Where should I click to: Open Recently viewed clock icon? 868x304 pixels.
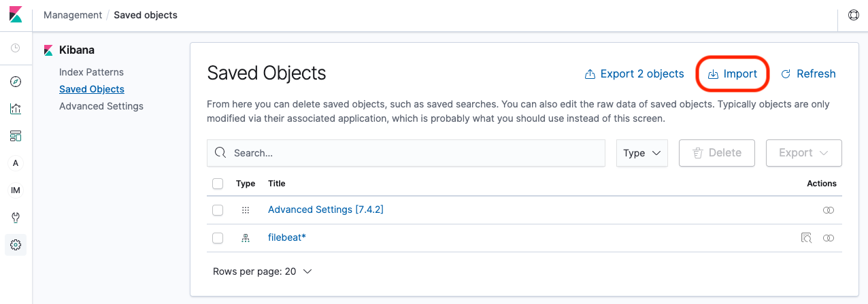[x=16, y=48]
